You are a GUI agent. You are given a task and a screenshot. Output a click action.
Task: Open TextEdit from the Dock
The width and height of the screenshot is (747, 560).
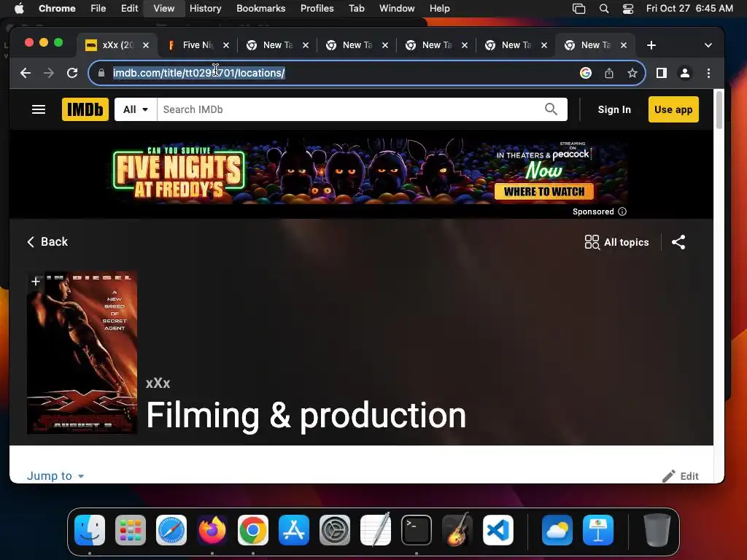coord(376,529)
